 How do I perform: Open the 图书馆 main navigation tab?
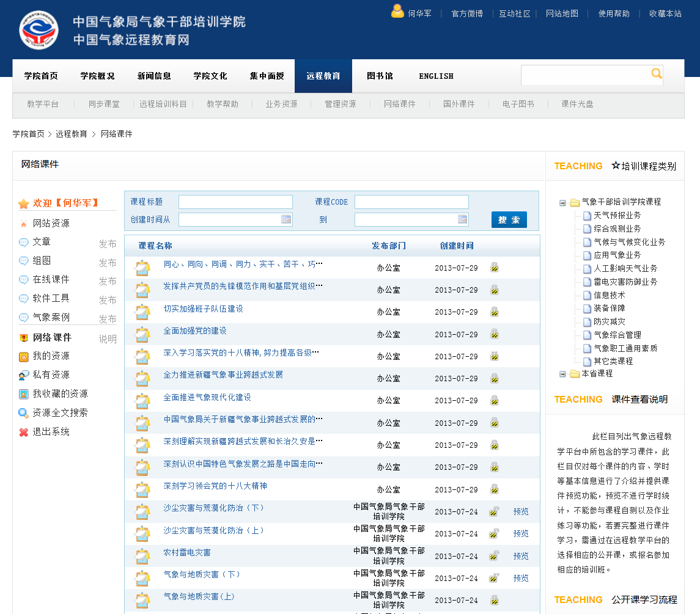(x=380, y=76)
